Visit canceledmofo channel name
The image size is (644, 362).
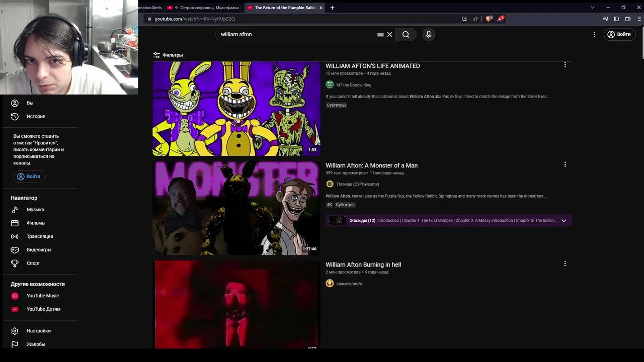coord(349,284)
